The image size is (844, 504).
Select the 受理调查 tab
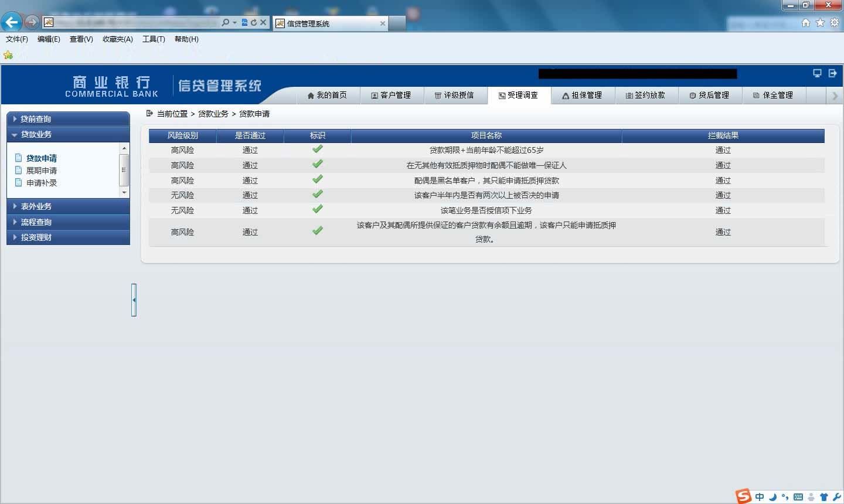(518, 95)
